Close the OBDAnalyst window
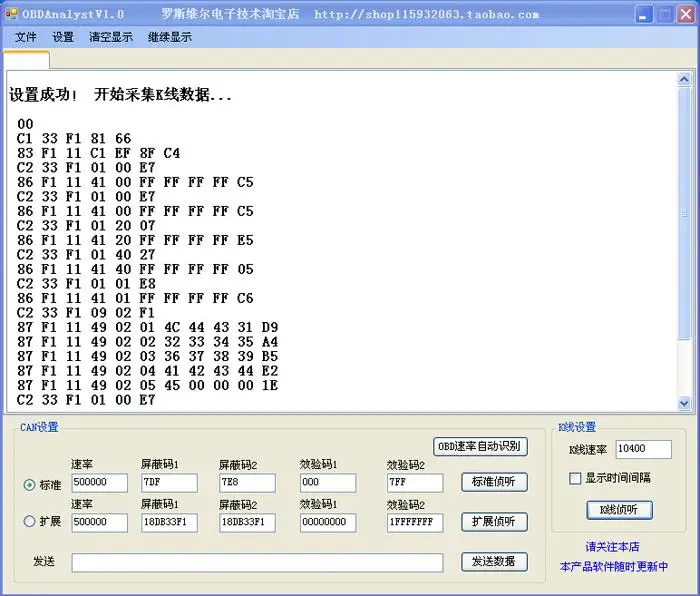This screenshot has width=700, height=596. pos(686,15)
